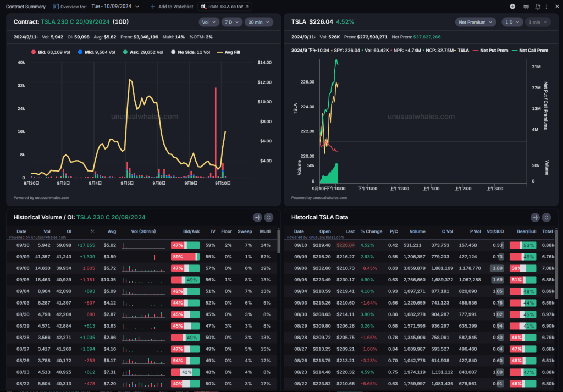Open filter settings for Historical TSLA Data
Screen dimensions: 563x392
(534, 217)
